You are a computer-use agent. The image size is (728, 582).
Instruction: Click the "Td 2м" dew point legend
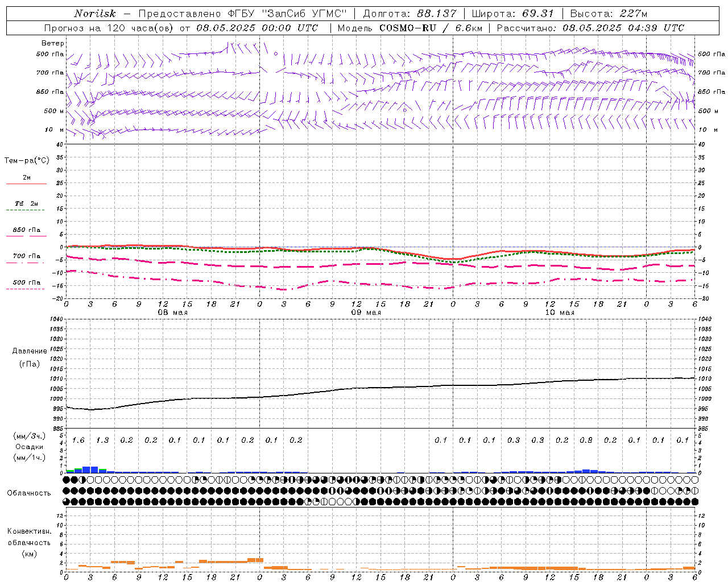coord(27,206)
